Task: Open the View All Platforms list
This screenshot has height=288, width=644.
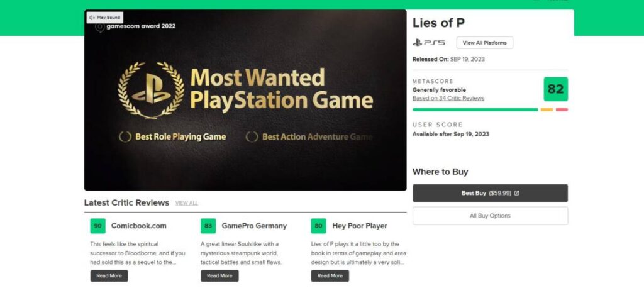Action: [x=485, y=43]
